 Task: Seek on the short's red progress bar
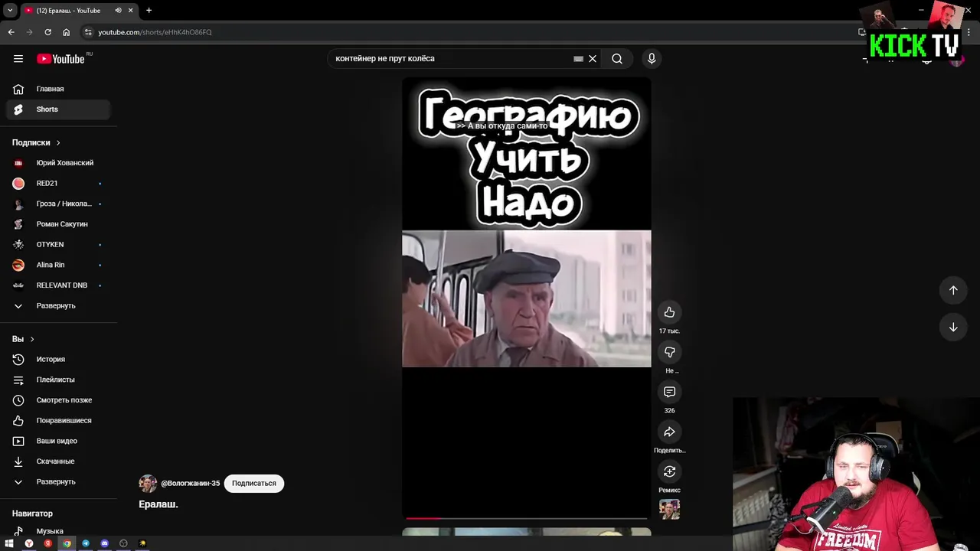(x=527, y=519)
